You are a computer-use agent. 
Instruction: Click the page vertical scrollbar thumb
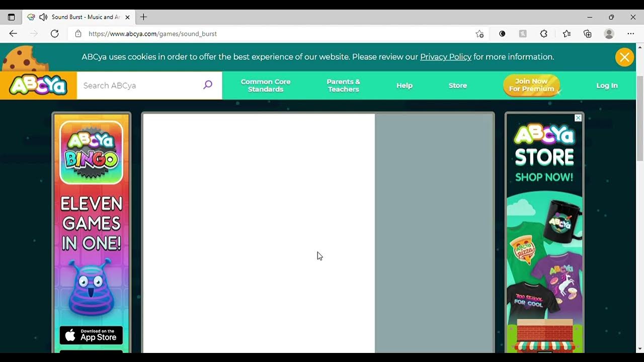[640, 118]
